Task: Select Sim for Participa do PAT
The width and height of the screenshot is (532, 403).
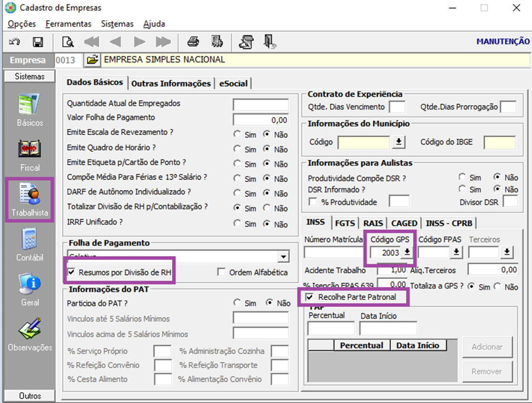Action: tap(237, 302)
